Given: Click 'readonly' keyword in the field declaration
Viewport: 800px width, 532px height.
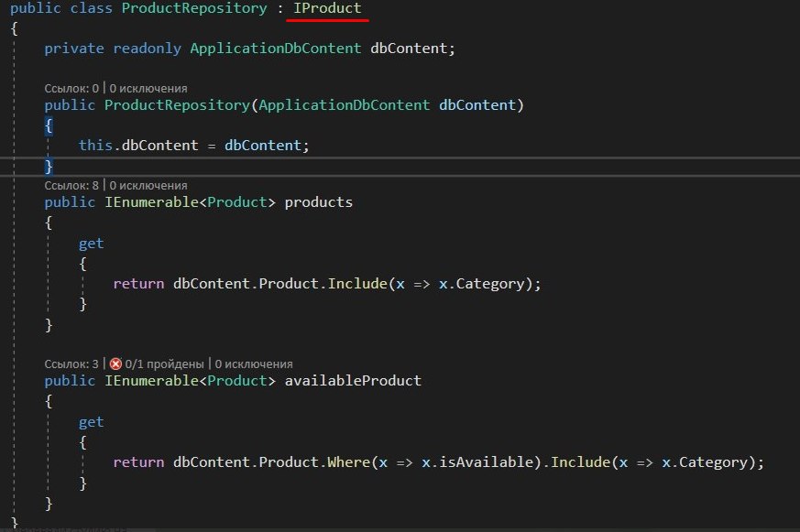Looking at the screenshot, I should point(147,49).
